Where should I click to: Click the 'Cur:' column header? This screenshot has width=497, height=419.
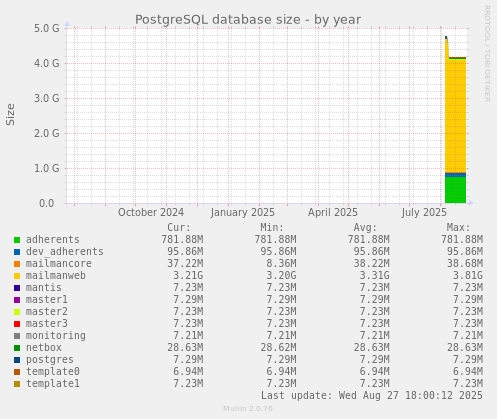tap(179, 228)
